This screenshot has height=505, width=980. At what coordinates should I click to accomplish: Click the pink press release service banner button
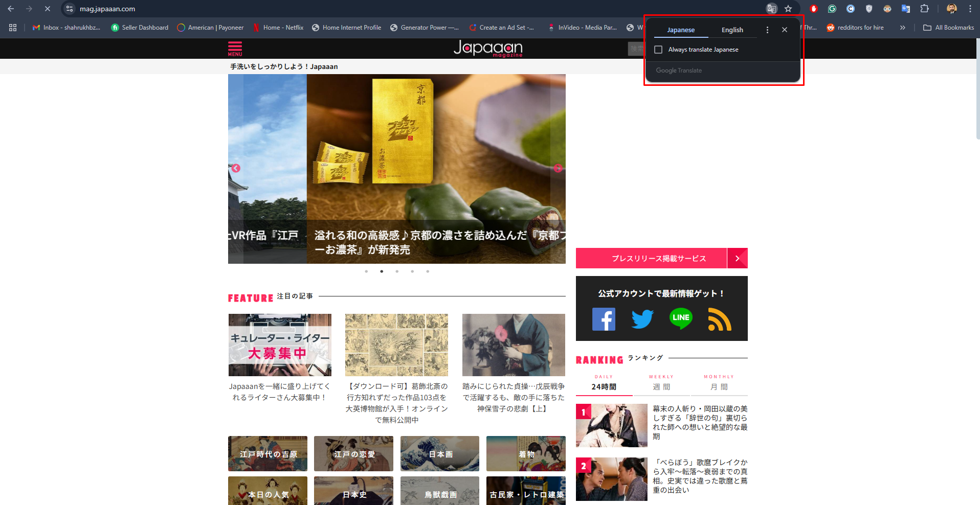(659, 258)
